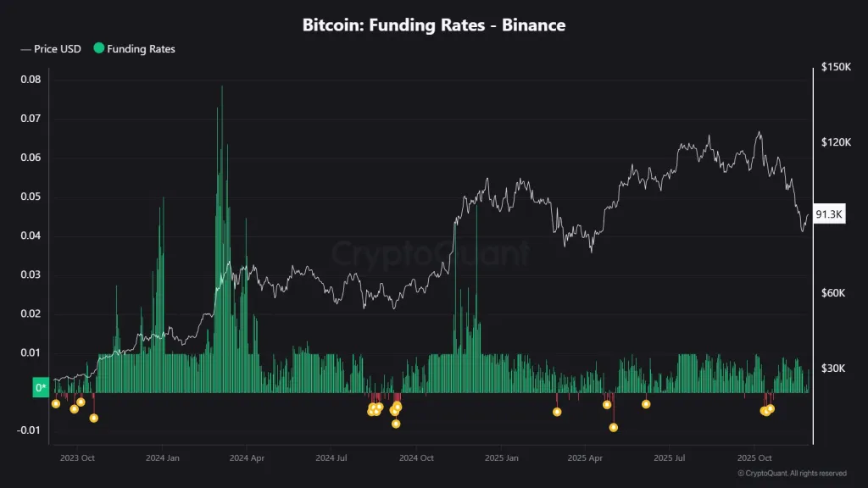
Task: Select the 2025 Jul date label
Action: coord(668,457)
